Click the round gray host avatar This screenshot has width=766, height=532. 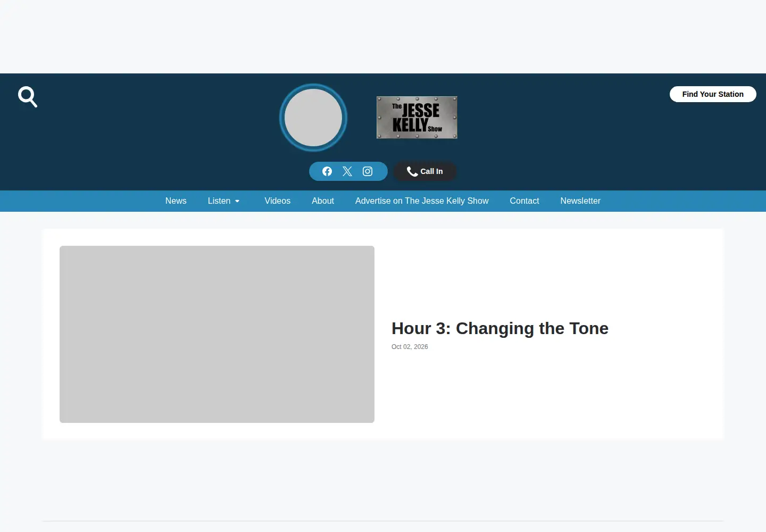(x=313, y=118)
